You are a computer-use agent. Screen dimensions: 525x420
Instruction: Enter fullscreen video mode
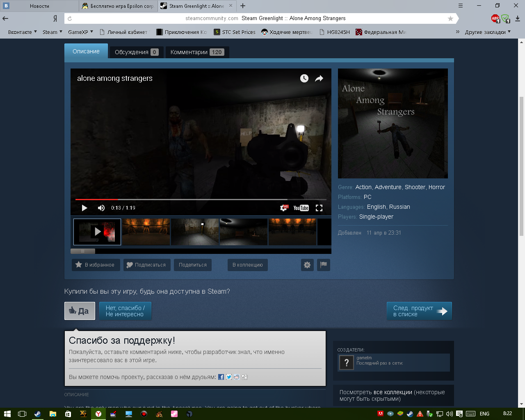point(319,208)
